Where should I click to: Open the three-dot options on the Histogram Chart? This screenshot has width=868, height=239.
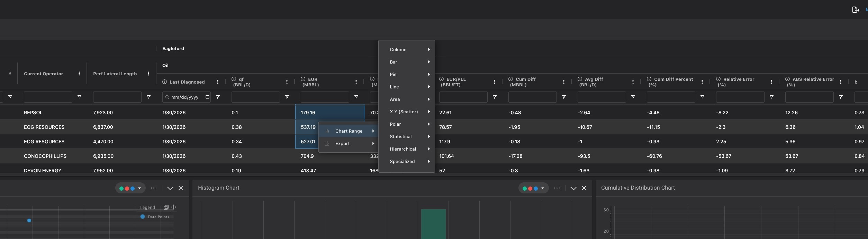click(x=557, y=188)
